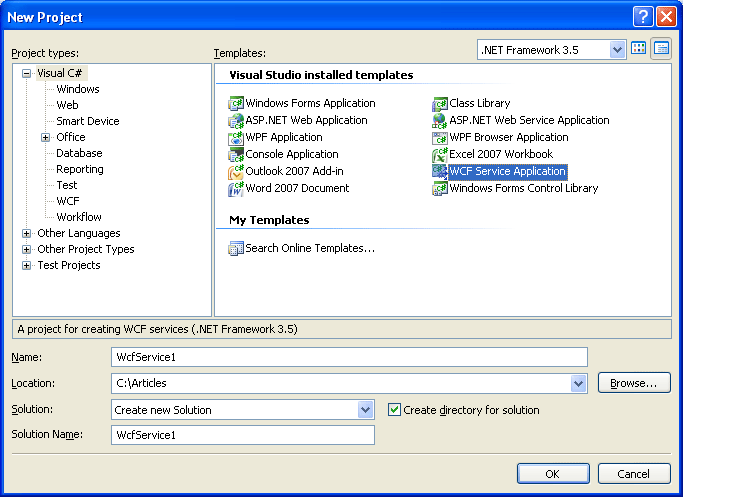Switch templates to large icons view

(638, 49)
